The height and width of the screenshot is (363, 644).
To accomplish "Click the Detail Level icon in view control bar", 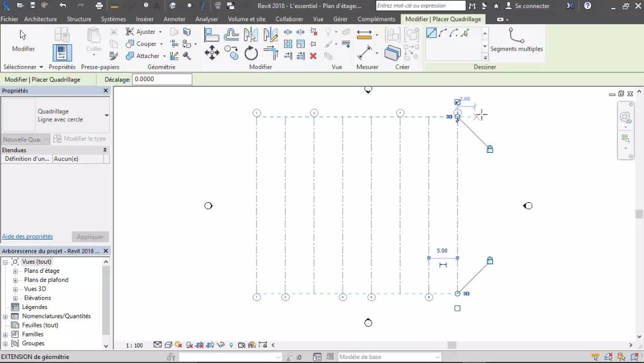I will click(157, 345).
